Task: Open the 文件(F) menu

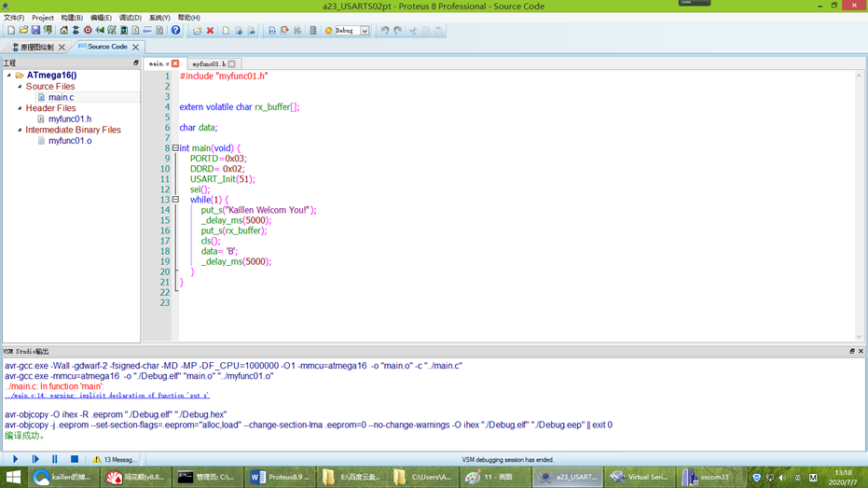Action: [14, 18]
